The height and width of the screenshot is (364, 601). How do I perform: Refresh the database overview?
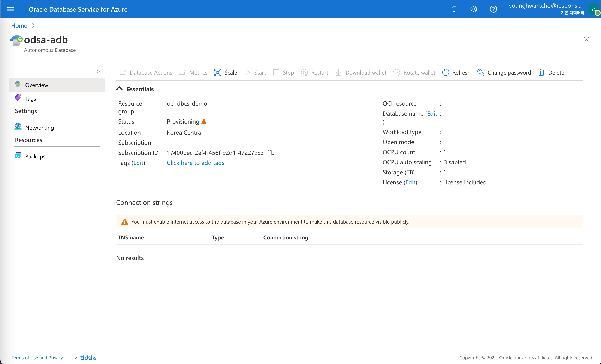[x=456, y=72]
